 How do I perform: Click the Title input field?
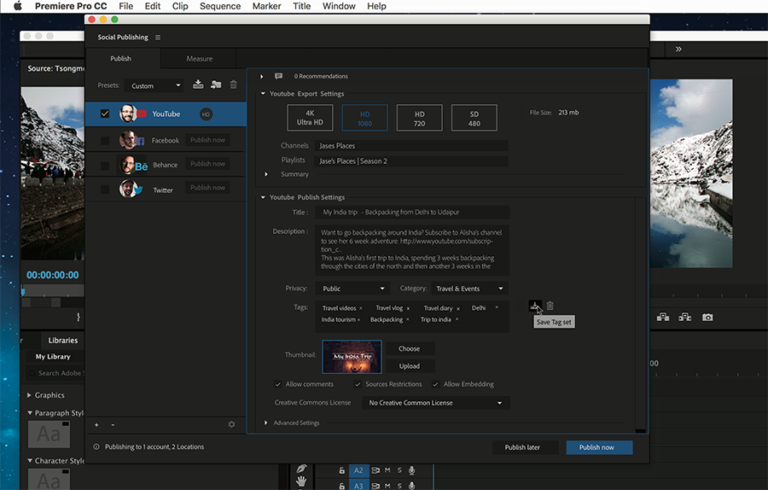412,212
